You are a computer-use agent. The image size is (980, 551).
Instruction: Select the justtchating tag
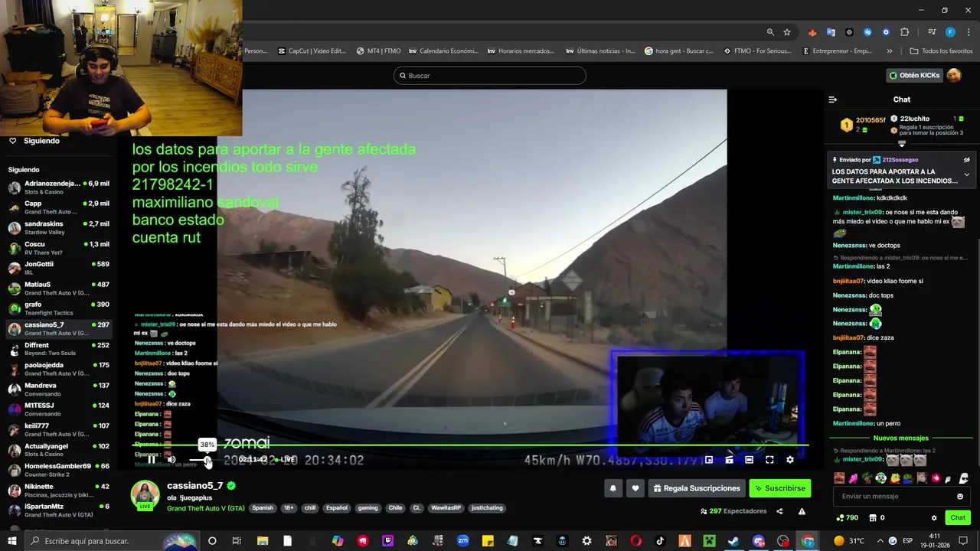pyautogui.click(x=487, y=508)
